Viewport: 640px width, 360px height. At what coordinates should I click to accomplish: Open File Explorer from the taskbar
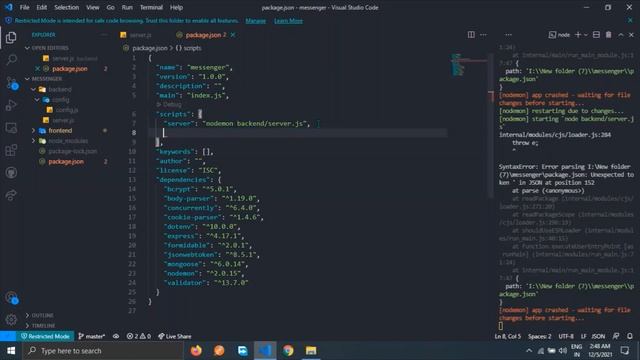(x=311, y=351)
